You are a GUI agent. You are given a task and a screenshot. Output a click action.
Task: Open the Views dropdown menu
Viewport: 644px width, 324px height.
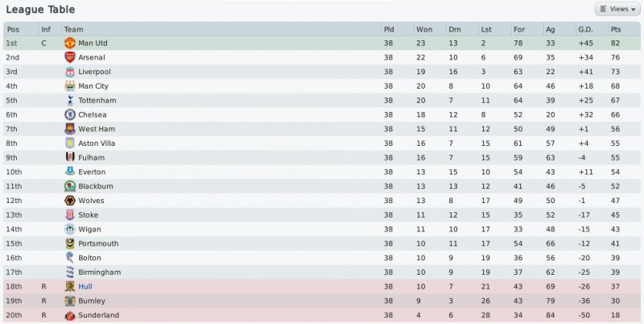[x=617, y=9]
